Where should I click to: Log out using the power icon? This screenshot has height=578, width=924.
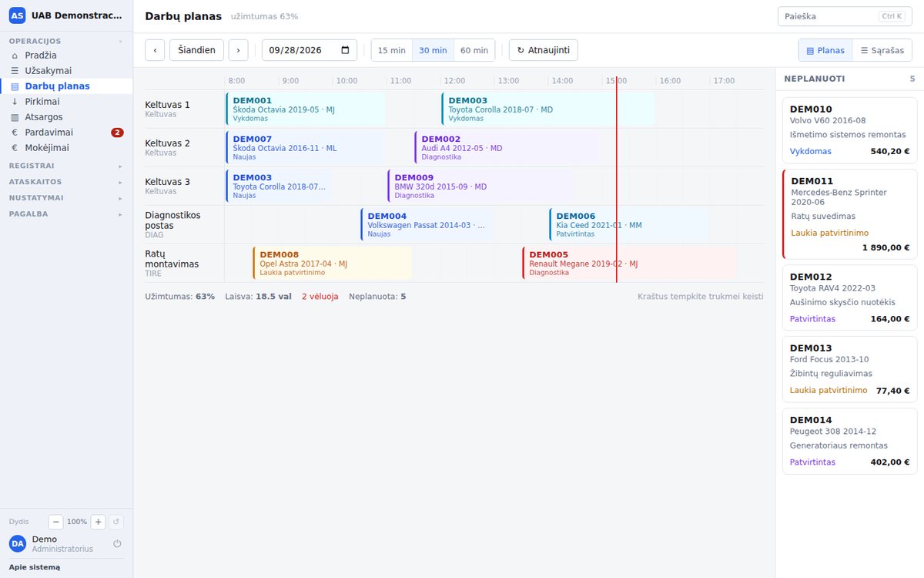tap(117, 543)
